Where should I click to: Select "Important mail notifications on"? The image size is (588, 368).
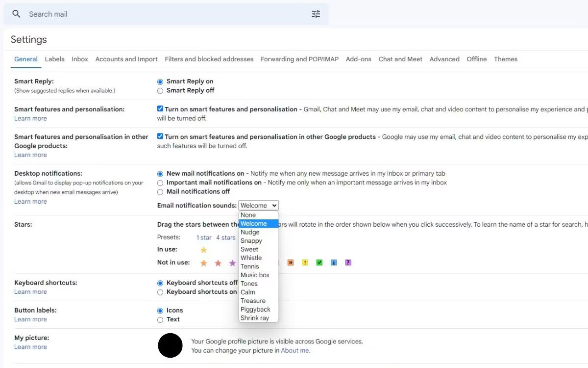tap(160, 183)
